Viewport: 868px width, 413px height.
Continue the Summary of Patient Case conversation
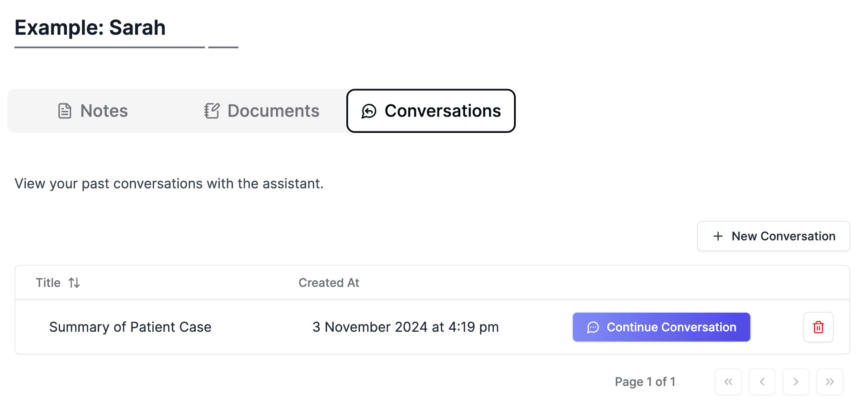click(x=661, y=327)
